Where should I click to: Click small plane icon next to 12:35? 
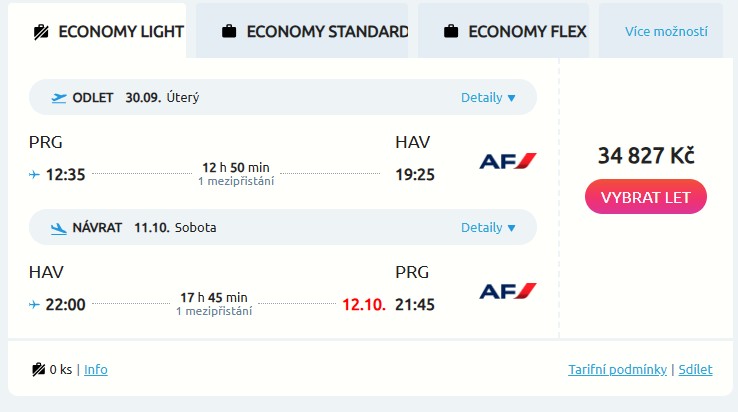point(35,174)
